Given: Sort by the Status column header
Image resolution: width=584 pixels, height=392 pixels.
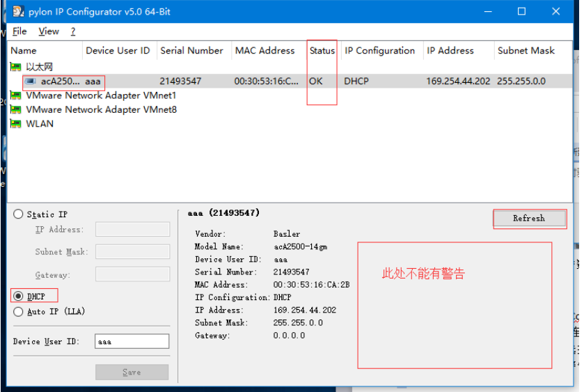Looking at the screenshot, I should point(322,50).
